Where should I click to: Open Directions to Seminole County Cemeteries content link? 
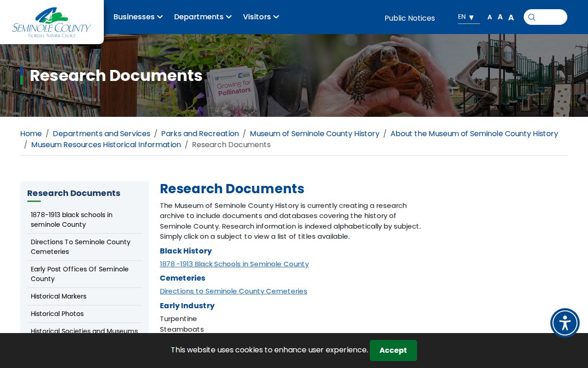coord(233,291)
